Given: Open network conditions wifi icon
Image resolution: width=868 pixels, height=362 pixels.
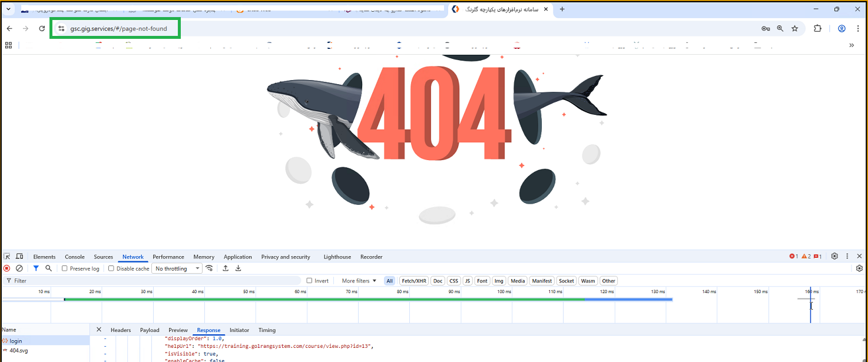Looking at the screenshot, I should pyautogui.click(x=209, y=268).
